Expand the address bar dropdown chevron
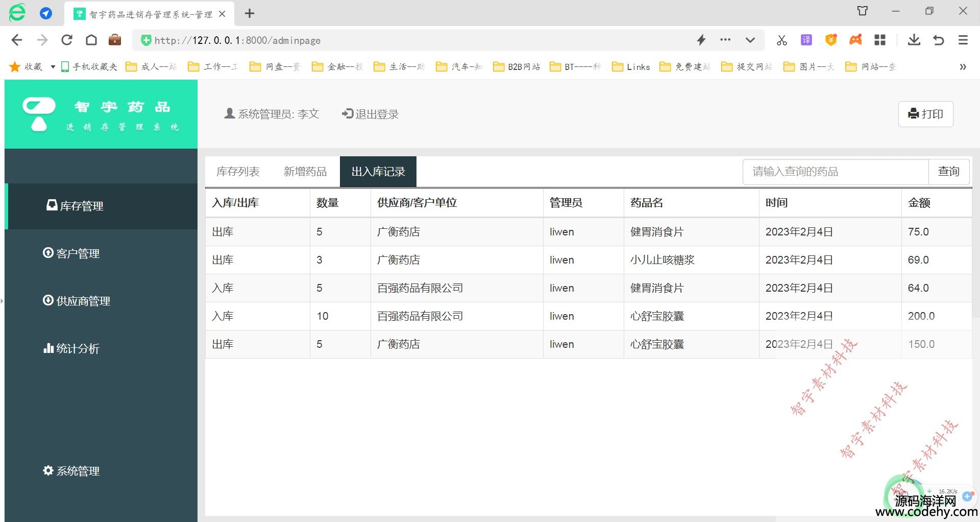The image size is (980, 522). (750, 40)
